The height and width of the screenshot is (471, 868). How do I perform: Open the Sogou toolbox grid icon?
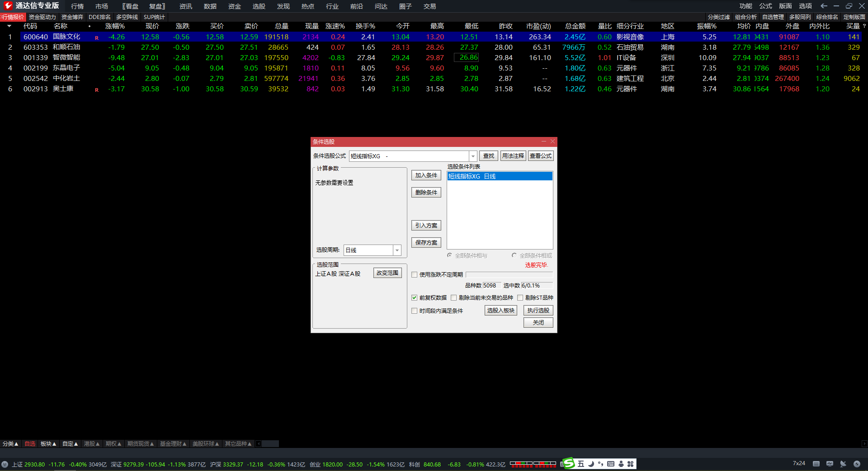click(x=631, y=464)
